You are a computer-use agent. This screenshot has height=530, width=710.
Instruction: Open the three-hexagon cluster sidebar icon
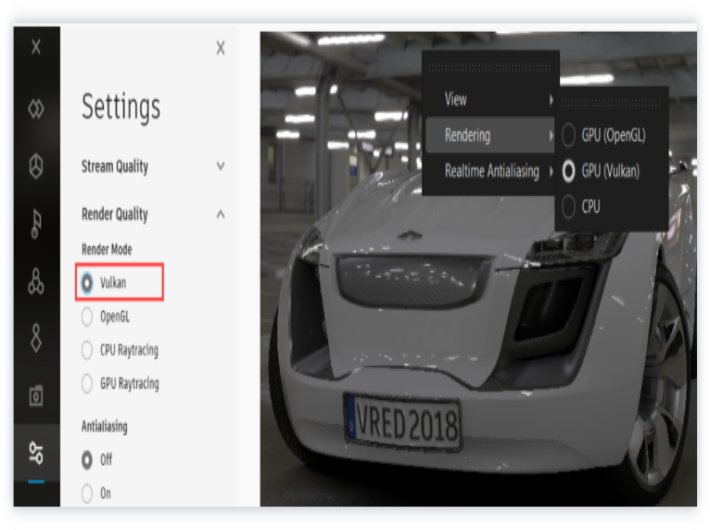36,281
